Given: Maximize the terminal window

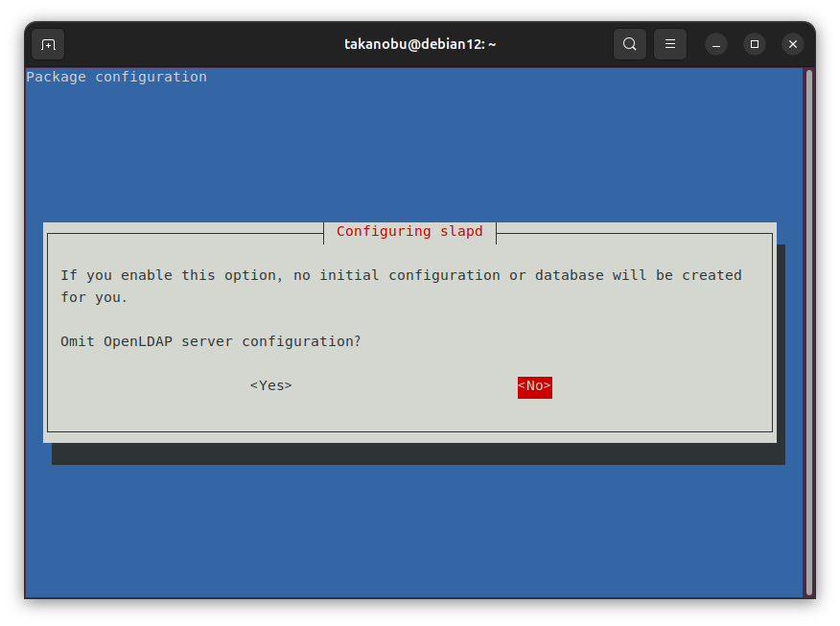Looking at the screenshot, I should pyautogui.click(x=755, y=44).
